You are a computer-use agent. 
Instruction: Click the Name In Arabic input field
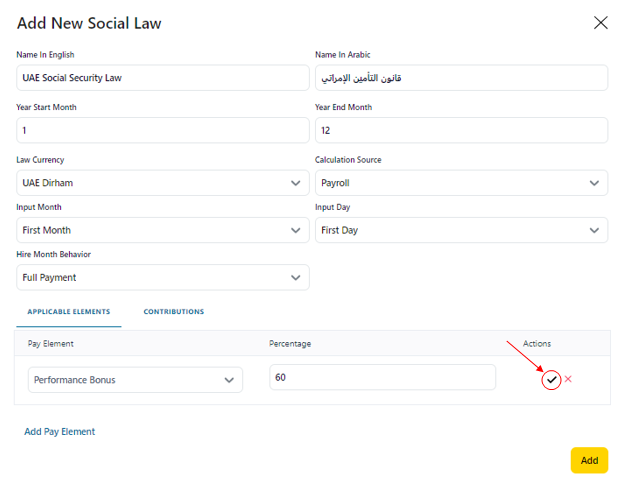pos(460,78)
